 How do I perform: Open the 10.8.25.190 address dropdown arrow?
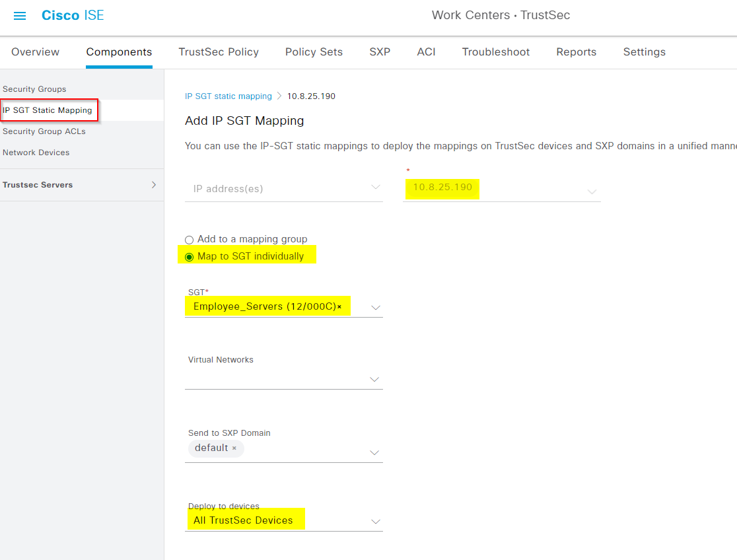(592, 192)
